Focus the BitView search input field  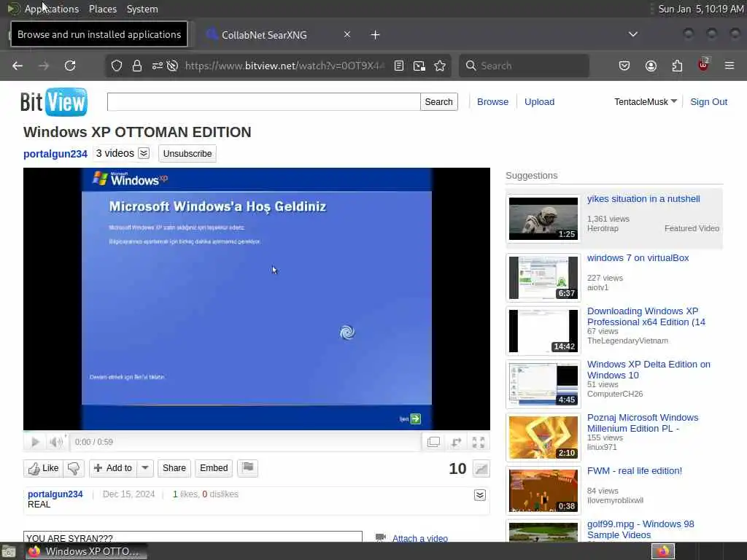[263, 102]
